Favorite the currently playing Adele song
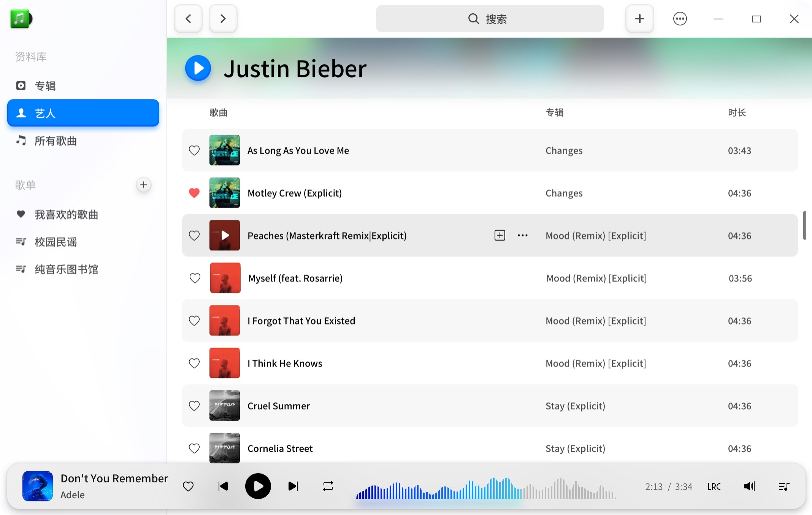The height and width of the screenshot is (515, 812). [188, 486]
